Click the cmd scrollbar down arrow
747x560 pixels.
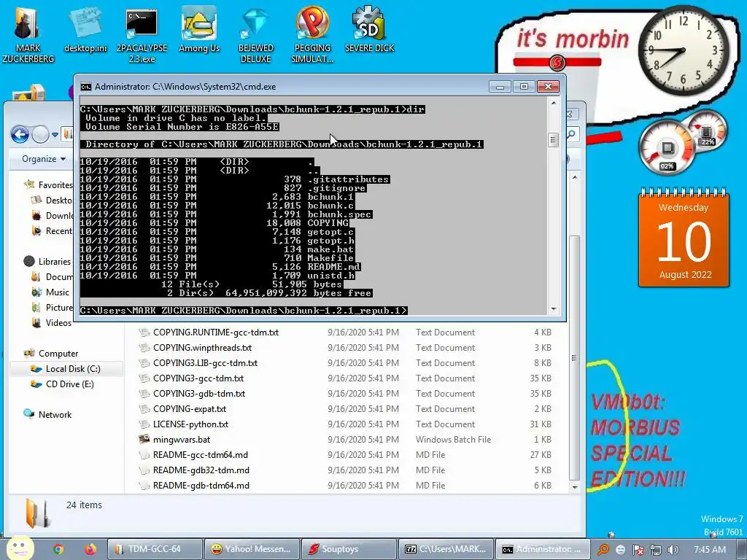coord(553,309)
